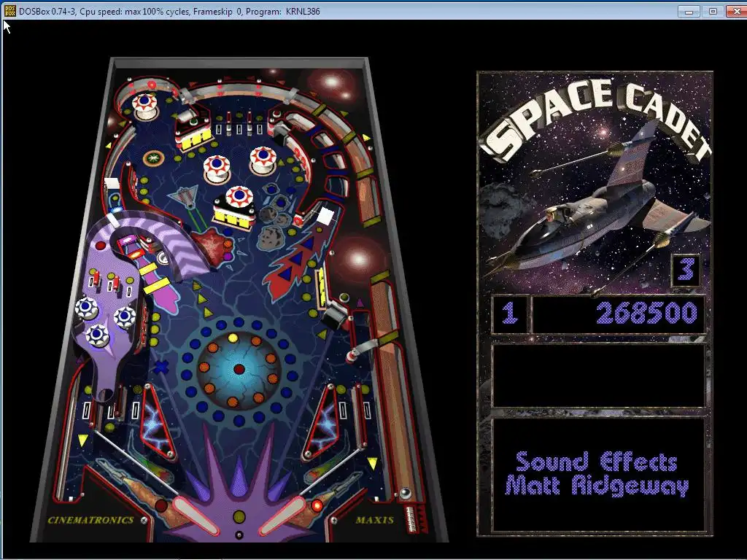Viewport: 747px width, 560px height.
Task: Click the right flipper
Action: pos(282,516)
